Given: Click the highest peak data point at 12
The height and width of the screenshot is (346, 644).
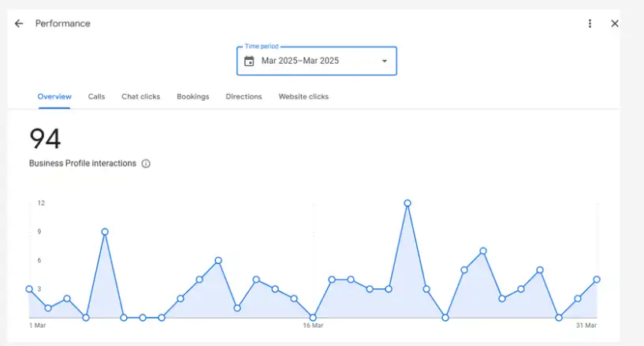Looking at the screenshot, I should (408, 203).
